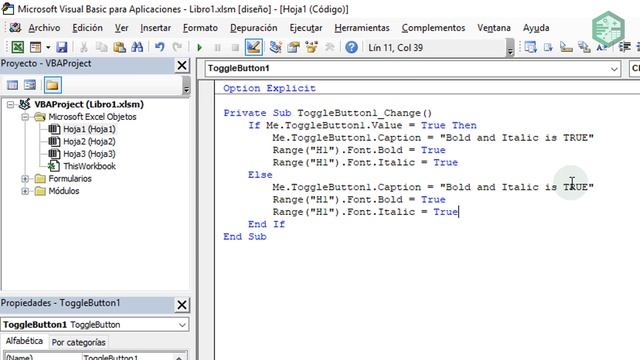Copy the selected code

[101, 47]
